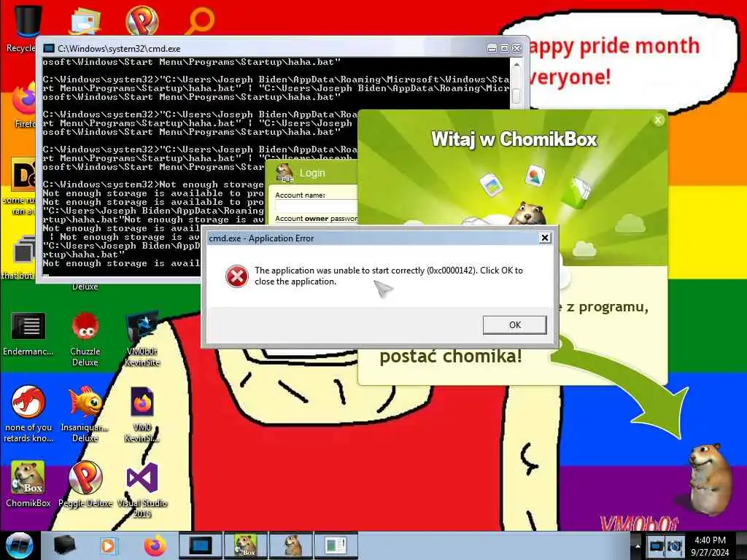The height and width of the screenshot is (560, 747).
Task: Click the 'cmd.exe - Application Error' title text
Action: click(x=261, y=238)
